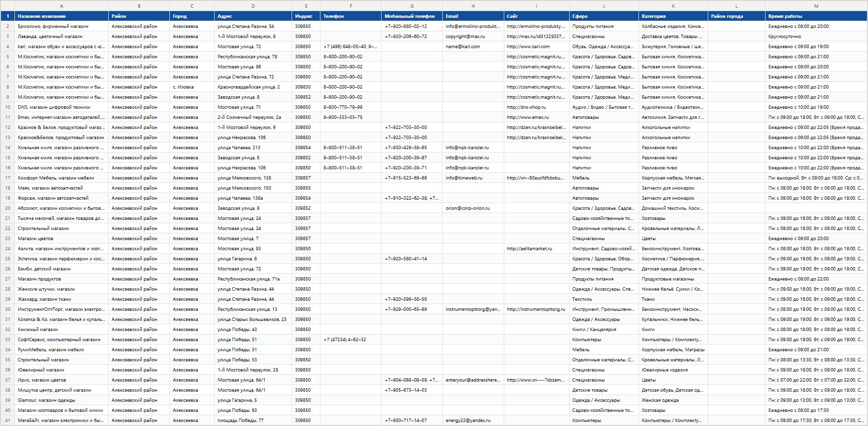Select cell 'Мишутка центр, детский магазин'
The height and width of the screenshot is (434, 868).
point(62,390)
